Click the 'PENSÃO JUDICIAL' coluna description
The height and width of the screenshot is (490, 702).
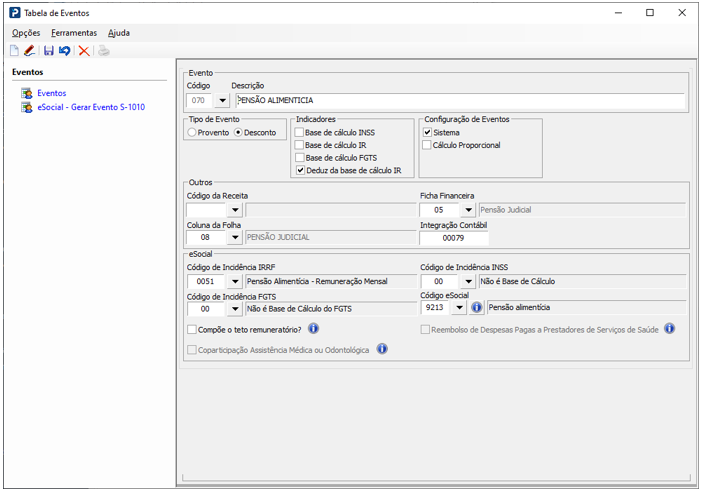(x=278, y=237)
